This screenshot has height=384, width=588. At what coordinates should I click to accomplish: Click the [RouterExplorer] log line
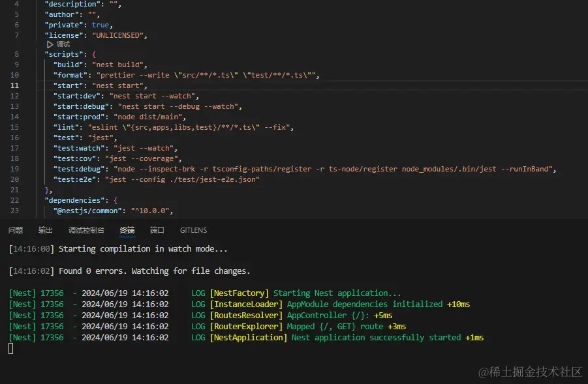[x=208, y=327]
